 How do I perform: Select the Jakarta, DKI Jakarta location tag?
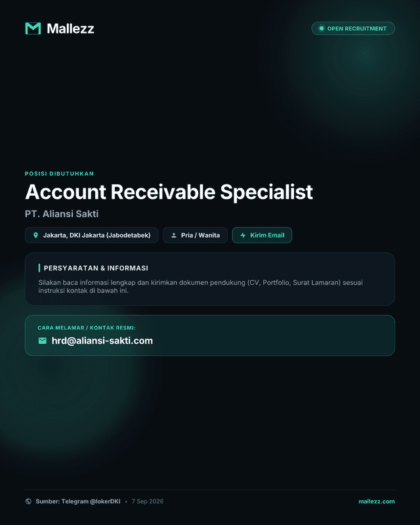click(91, 235)
